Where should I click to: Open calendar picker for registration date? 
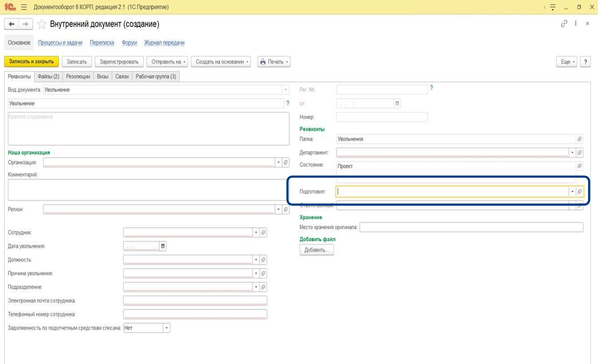pos(397,103)
